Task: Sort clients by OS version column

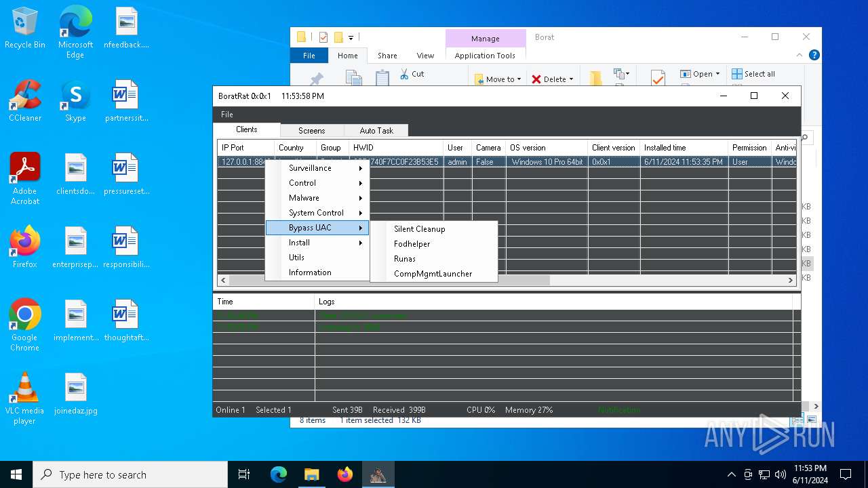Action: 547,148
